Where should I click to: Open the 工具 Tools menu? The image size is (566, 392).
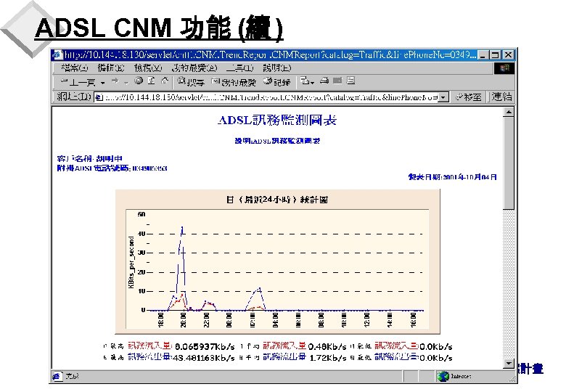(240, 68)
